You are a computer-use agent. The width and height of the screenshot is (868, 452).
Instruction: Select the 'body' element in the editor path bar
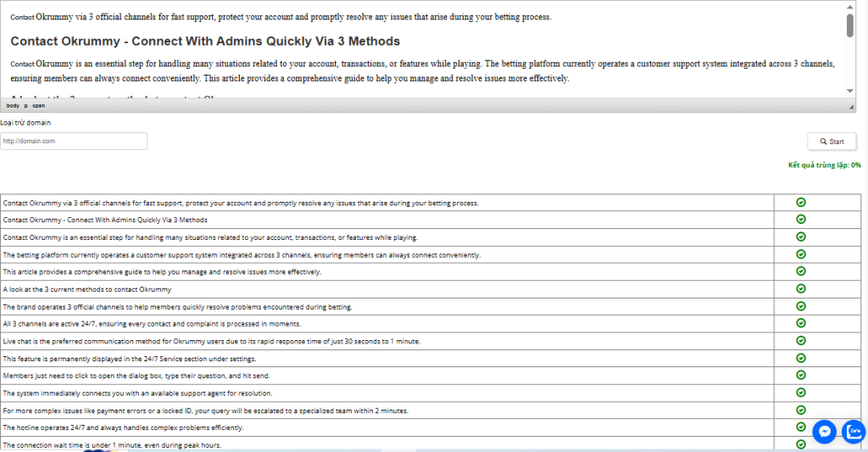13,106
